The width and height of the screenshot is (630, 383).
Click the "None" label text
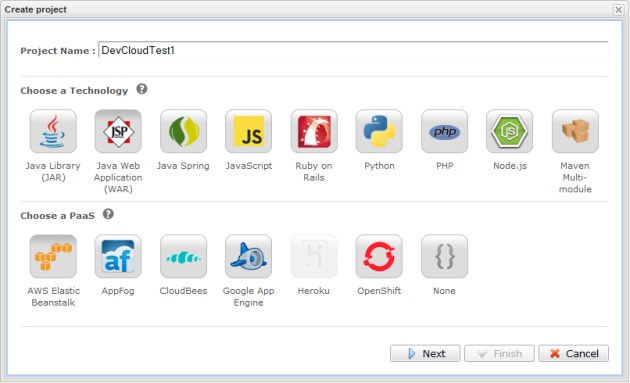[x=444, y=291]
